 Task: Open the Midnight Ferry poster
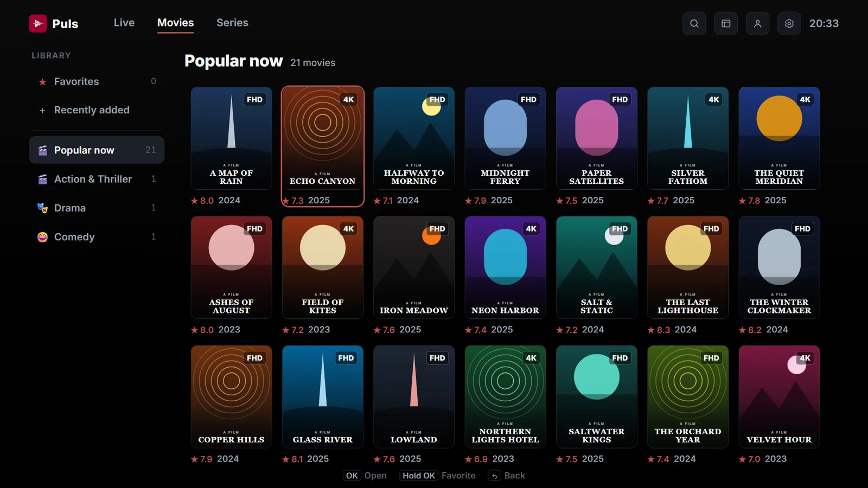(505, 138)
